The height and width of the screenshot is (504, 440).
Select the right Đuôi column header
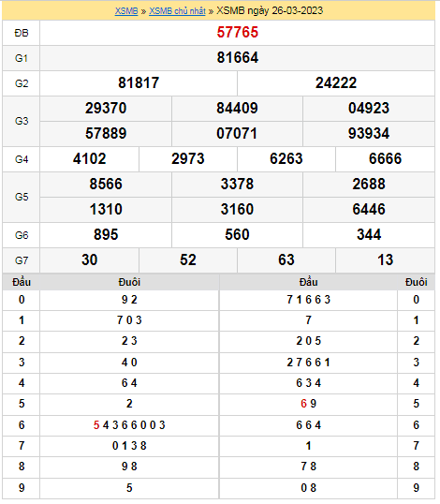coord(416,282)
